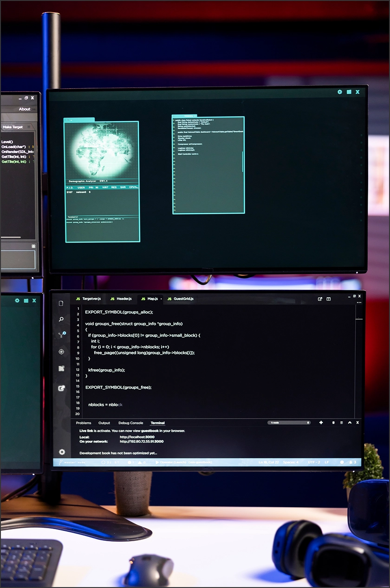Open the Manage gear at the Activity Bar bottom
This screenshot has width=390, height=588.
(x=61, y=452)
